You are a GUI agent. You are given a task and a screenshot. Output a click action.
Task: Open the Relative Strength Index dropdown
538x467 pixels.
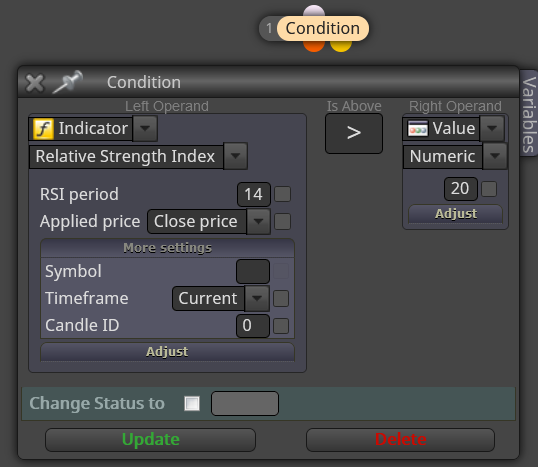pyautogui.click(x=138, y=156)
